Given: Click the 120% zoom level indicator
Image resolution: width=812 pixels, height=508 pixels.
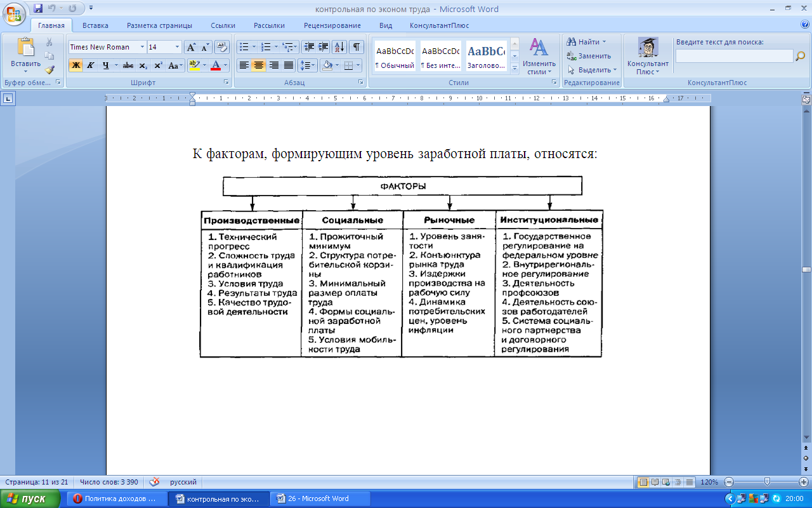Looking at the screenshot, I should pos(709,482).
